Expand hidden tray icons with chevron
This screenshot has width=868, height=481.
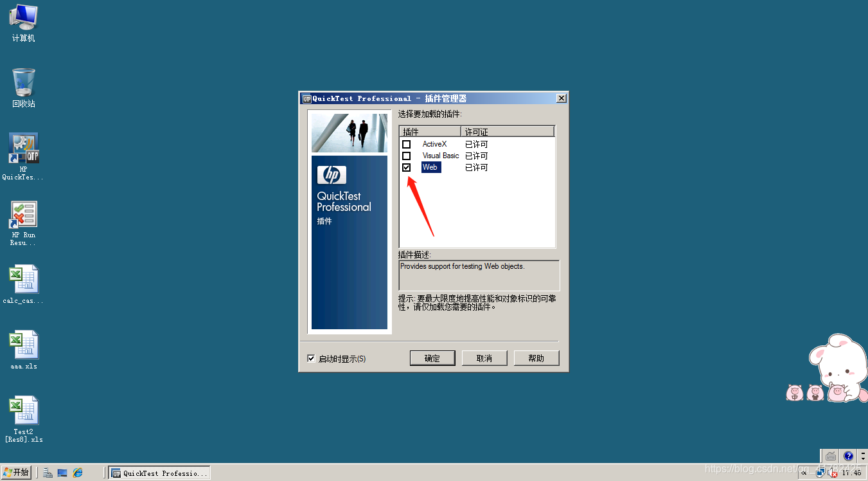(x=803, y=473)
